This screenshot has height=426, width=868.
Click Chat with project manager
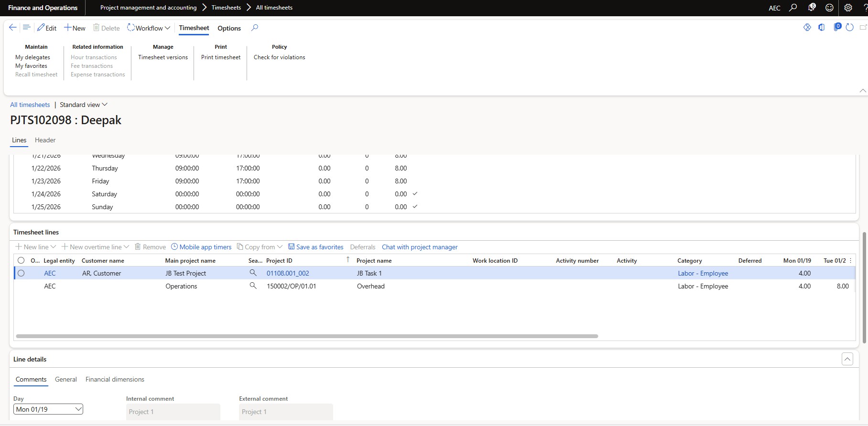click(419, 247)
